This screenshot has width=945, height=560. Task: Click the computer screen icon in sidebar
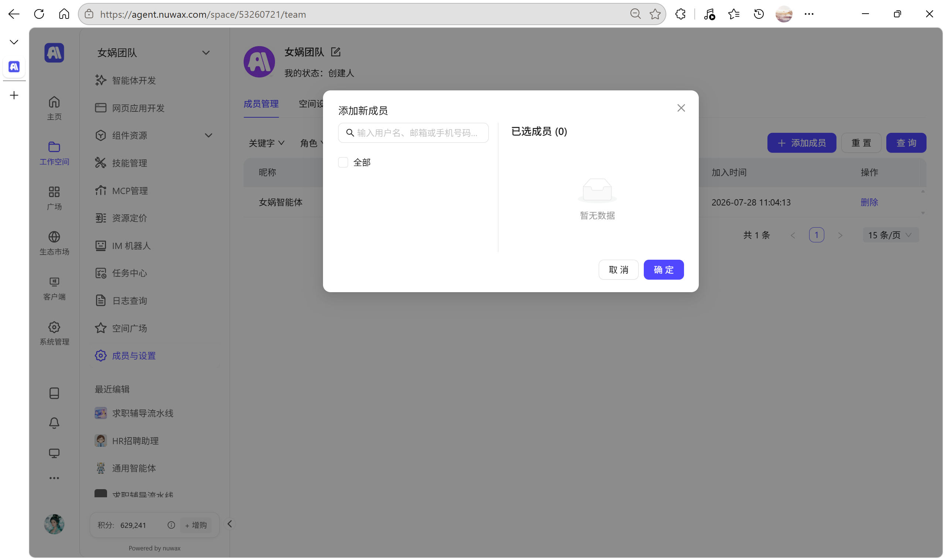54,453
